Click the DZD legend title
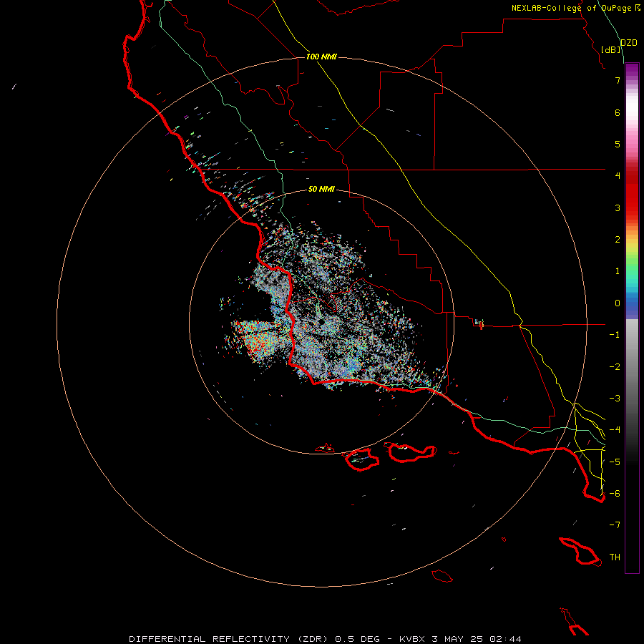Image resolution: width=644 pixels, height=644 pixels. point(629,43)
